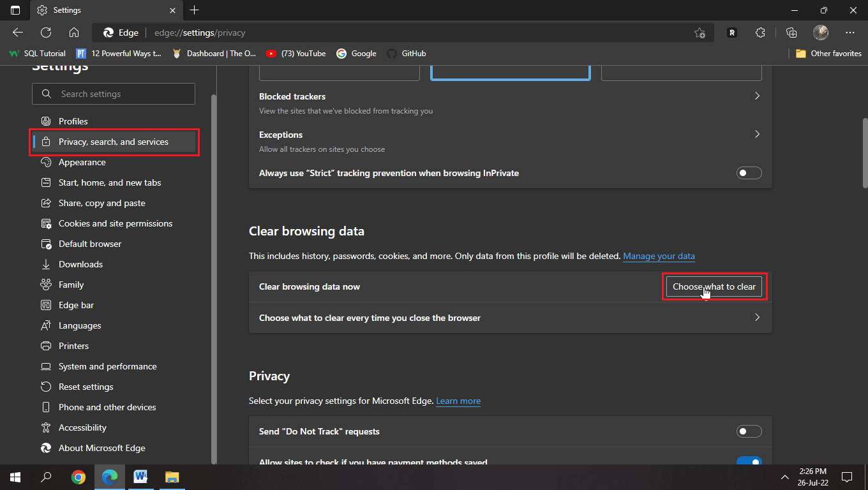
Task: Open System and performance settings
Action: click(x=114, y=366)
